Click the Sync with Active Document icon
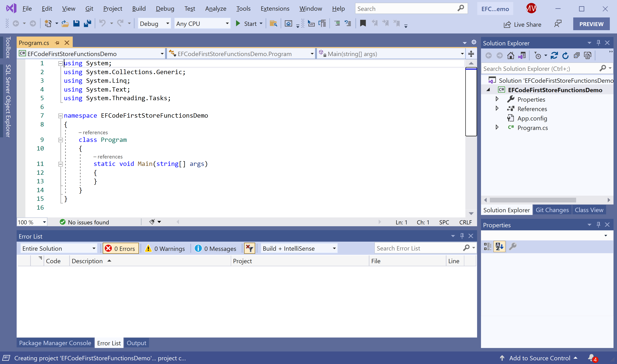 tap(554, 56)
